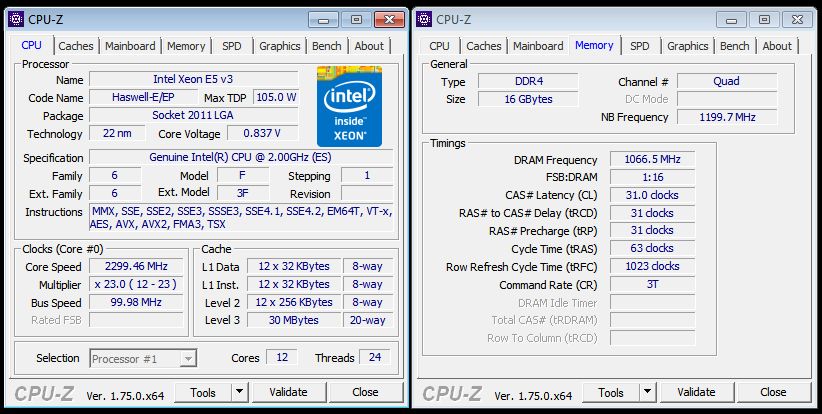Click the Intel Xeon E5 v3 name field
The image size is (822, 414).
[193, 80]
